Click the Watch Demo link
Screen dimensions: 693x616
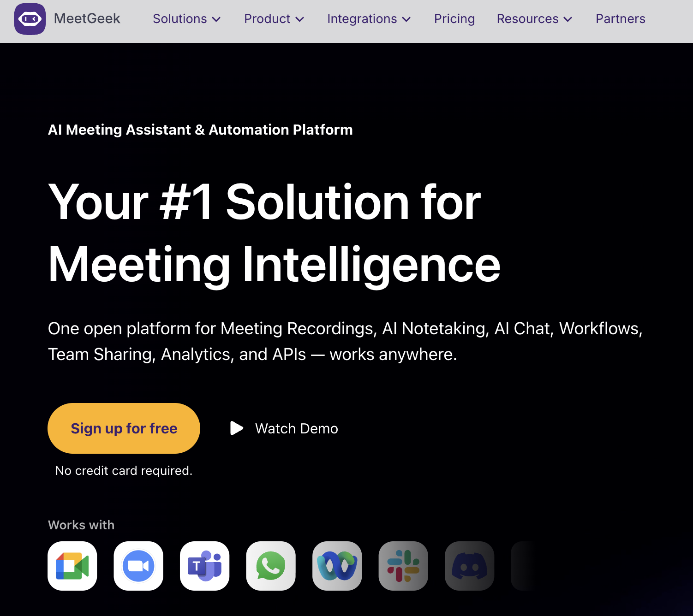point(296,428)
